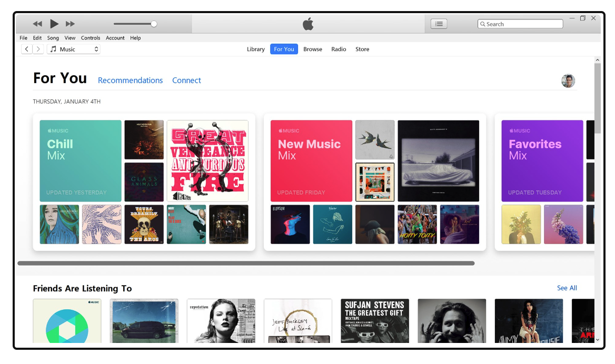Open the Account menu
615x364 pixels.
click(x=115, y=38)
